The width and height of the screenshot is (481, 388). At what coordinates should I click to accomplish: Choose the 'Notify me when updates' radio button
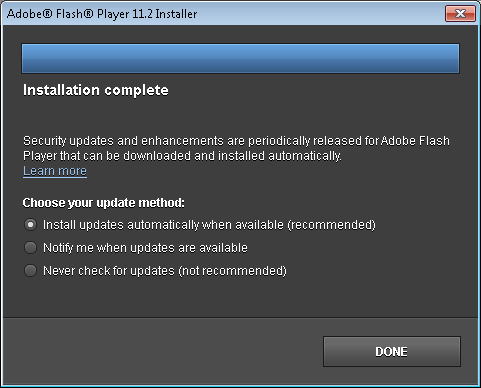[30, 248]
